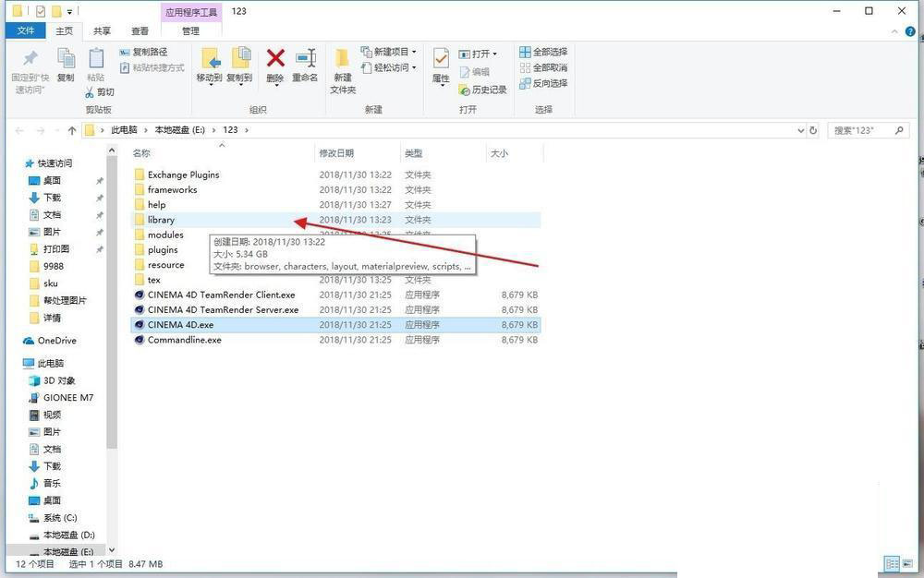The image size is (924, 578).
Task: Open the Move to button
Action: point(209,66)
